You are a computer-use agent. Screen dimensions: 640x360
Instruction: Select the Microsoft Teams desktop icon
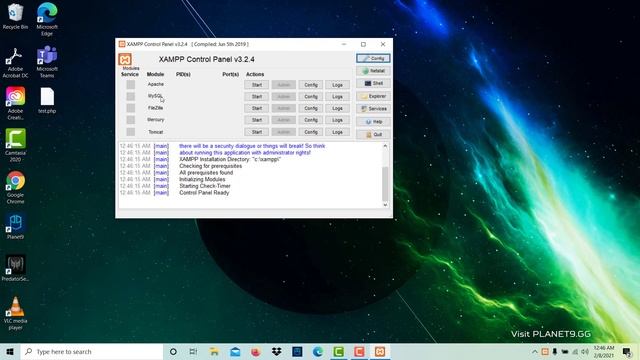[x=47, y=62]
